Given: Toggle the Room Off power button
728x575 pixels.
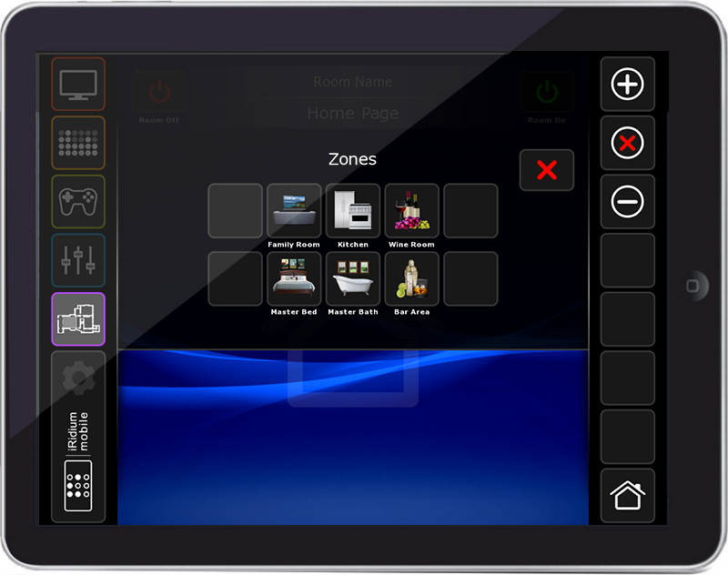Looking at the screenshot, I should tap(159, 92).
